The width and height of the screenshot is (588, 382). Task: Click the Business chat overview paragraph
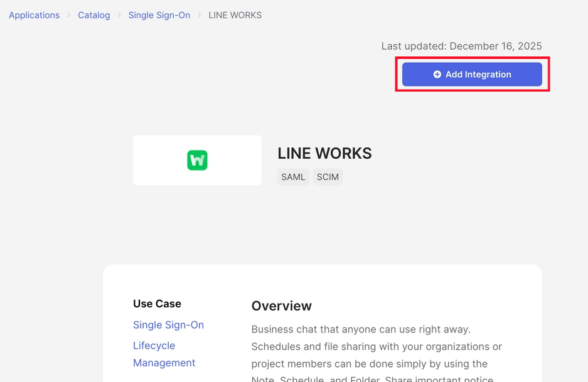377,354
